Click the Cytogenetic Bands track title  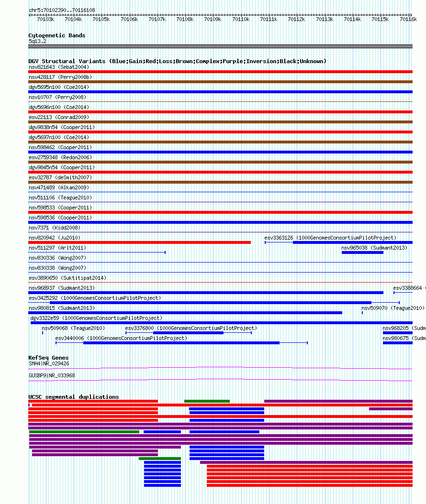[x=57, y=35]
